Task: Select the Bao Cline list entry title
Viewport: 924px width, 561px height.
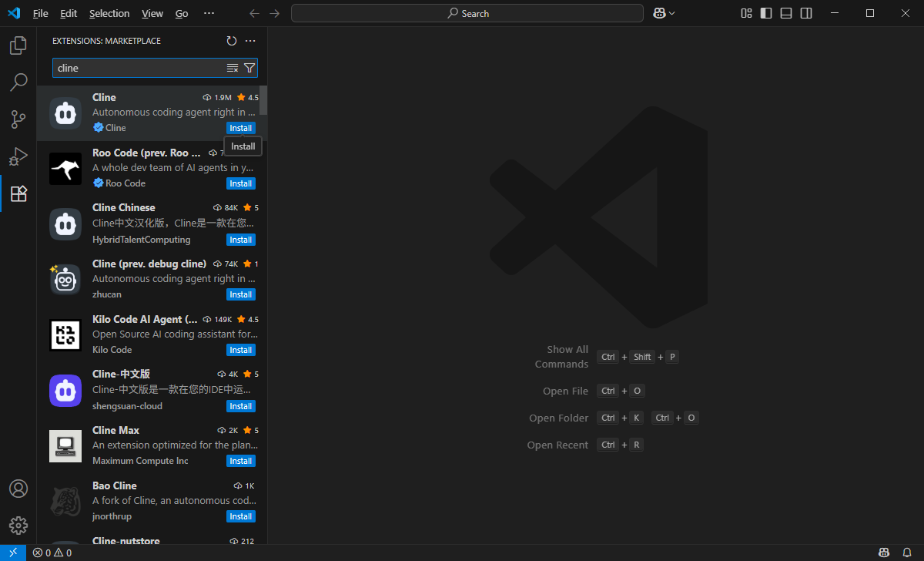Action: tap(114, 485)
